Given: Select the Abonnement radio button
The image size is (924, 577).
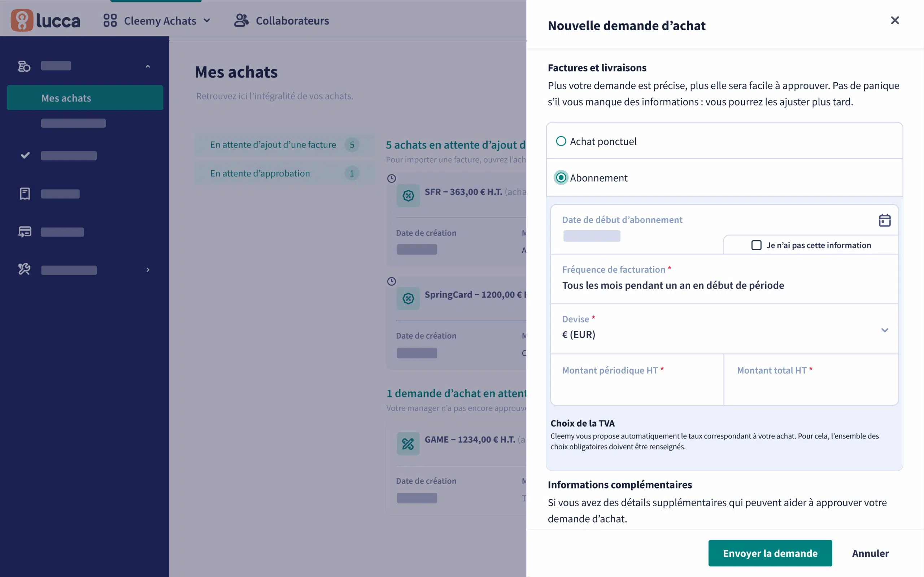Looking at the screenshot, I should (x=561, y=178).
